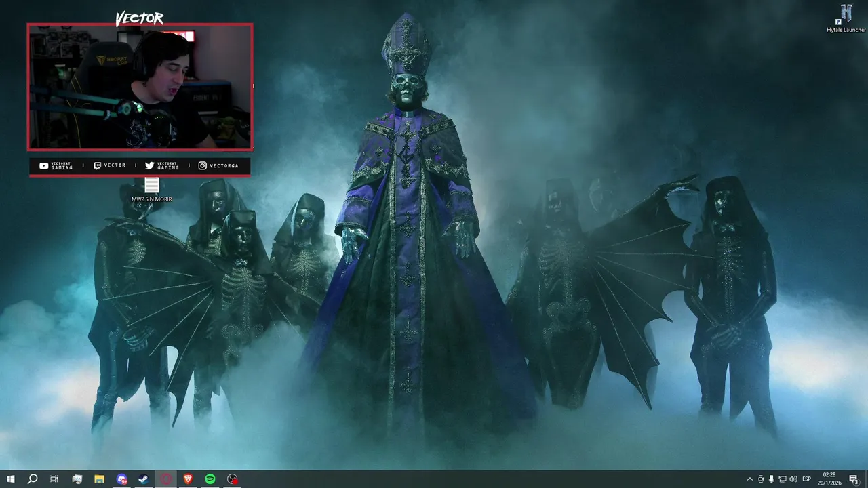Show hidden system tray icons

[x=749, y=479]
